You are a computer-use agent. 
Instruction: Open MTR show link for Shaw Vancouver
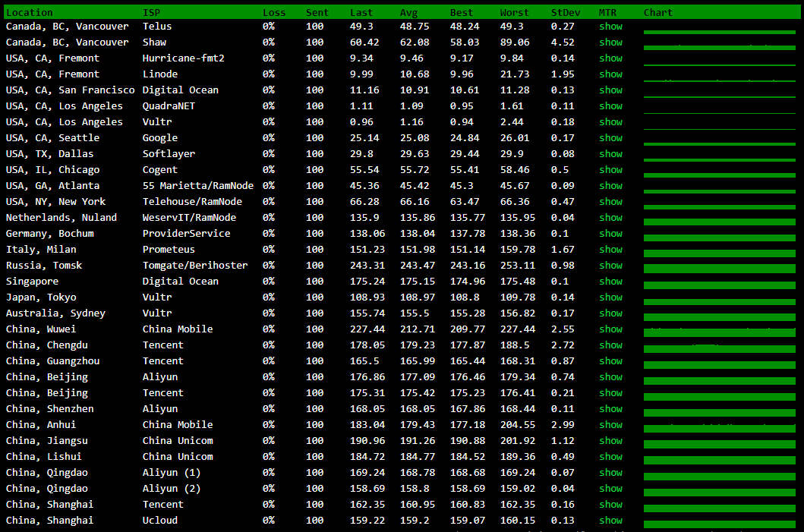(x=610, y=42)
